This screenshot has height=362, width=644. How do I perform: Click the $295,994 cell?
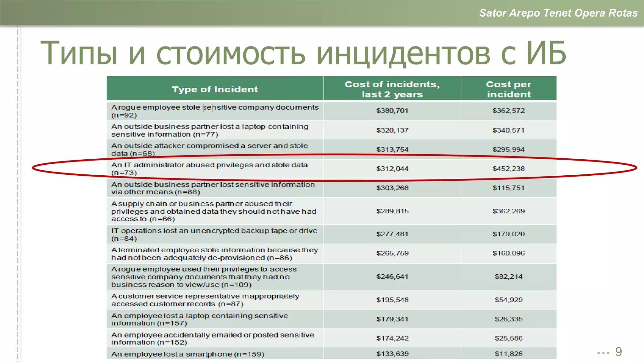[x=508, y=149]
